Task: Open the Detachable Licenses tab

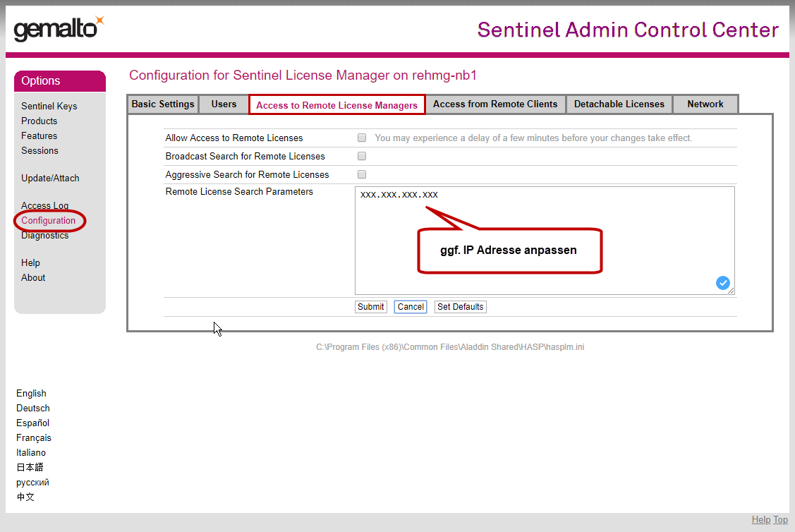Action: (x=619, y=104)
